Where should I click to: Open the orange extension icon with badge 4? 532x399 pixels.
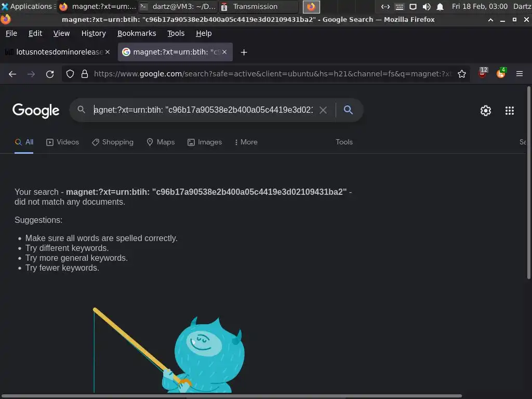click(x=501, y=73)
